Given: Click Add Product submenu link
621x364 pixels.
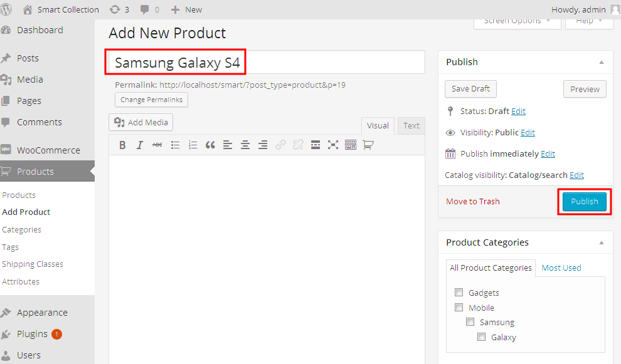Looking at the screenshot, I should pos(26,212).
